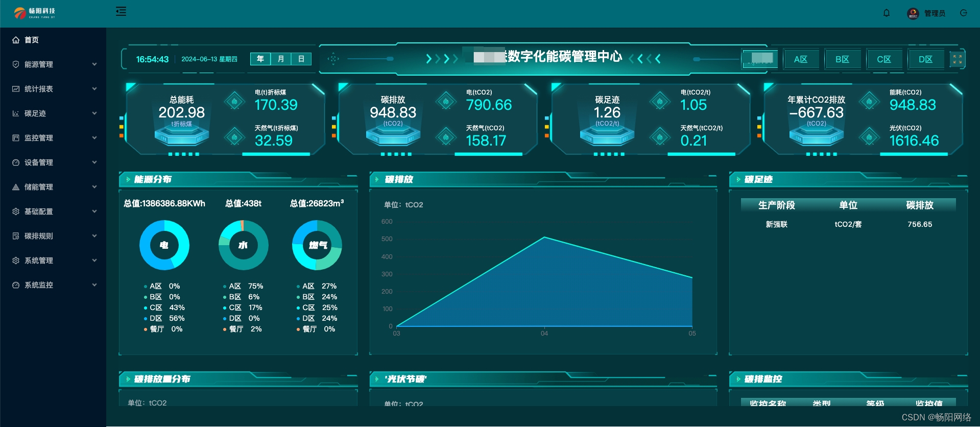Collapse the sidebar with the hamburger icon
The width and height of the screenshot is (980, 427).
pos(121,11)
